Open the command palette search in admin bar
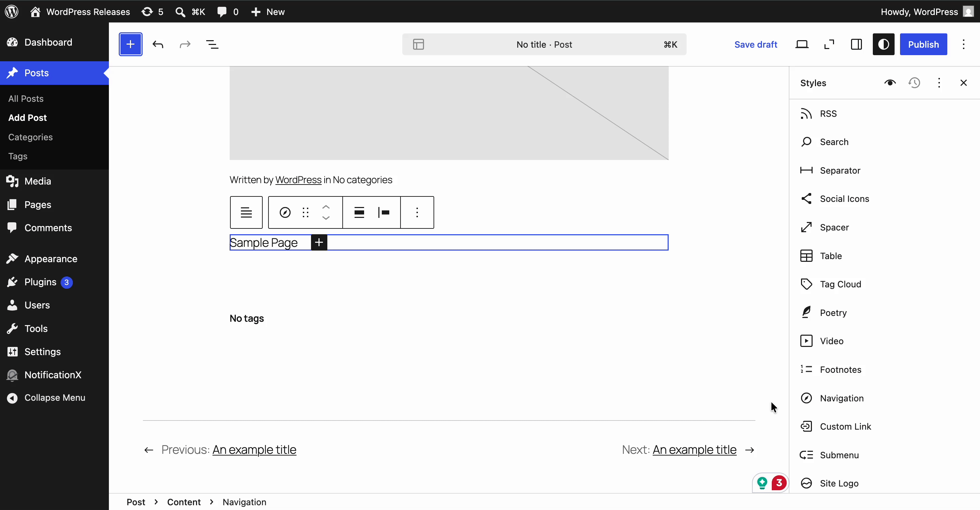The width and height of the screenshot is (980, 510). (x=190, y=12)
